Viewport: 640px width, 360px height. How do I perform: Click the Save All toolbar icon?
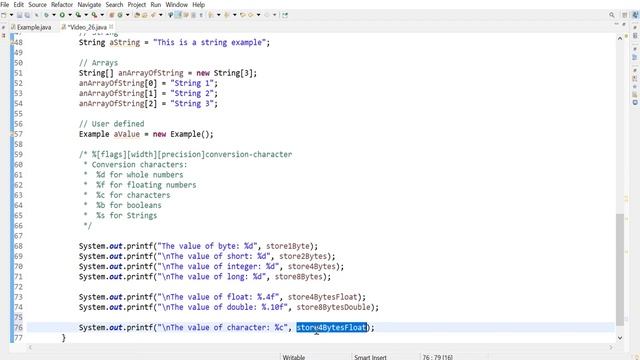point(27,15)
